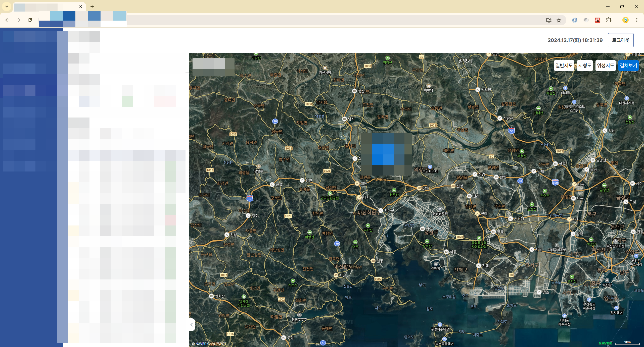Click the install app icon in address bar
This screenshot has height=347, width=644.
tap(549, 20)
